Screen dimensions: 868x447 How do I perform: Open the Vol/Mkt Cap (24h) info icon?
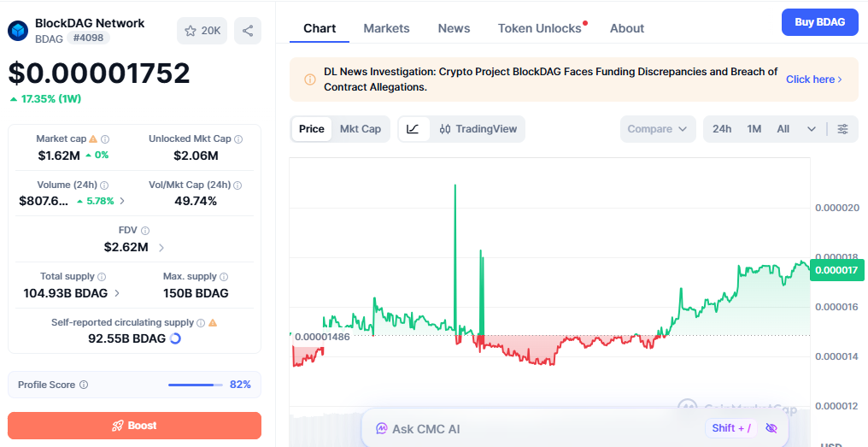pyautogui.click(x=238, y=185)
